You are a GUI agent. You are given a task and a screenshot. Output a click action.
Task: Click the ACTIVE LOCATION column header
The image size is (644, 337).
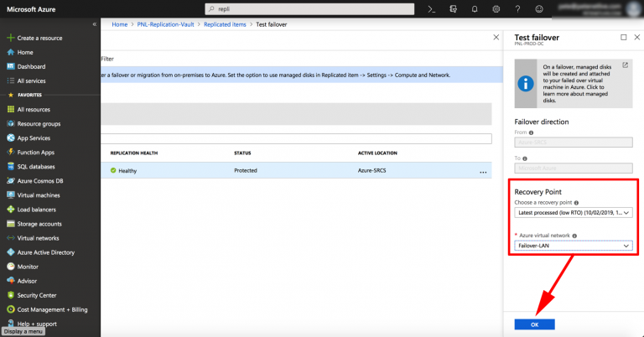(377, 153)
